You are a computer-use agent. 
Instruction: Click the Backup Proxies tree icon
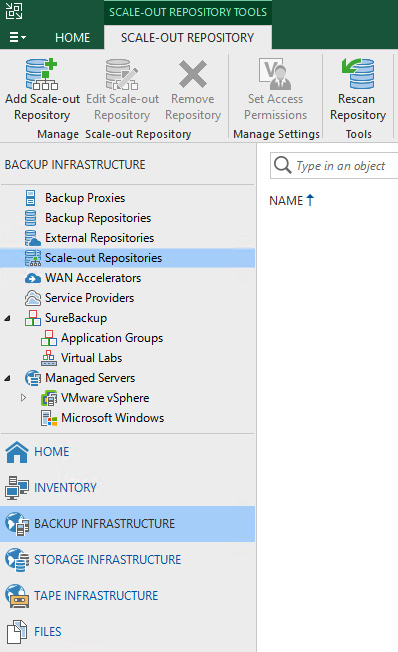coord(31,198)
